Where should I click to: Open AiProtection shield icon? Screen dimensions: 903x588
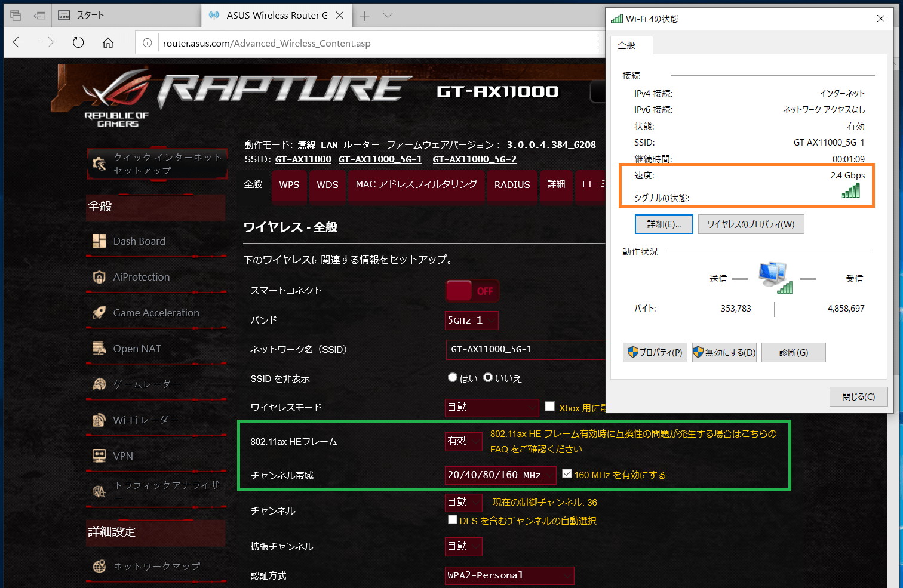pyautogui.click(x=99, y=277)
